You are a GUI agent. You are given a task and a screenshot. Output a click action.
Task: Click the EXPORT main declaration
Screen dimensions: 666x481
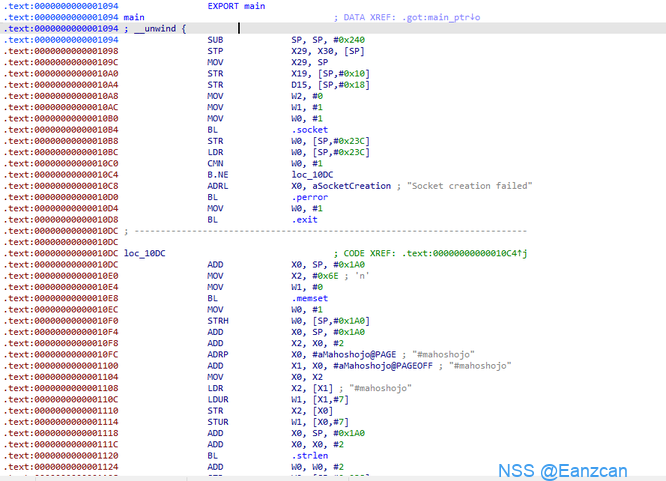pyautogui.click(x=236, y=6)
